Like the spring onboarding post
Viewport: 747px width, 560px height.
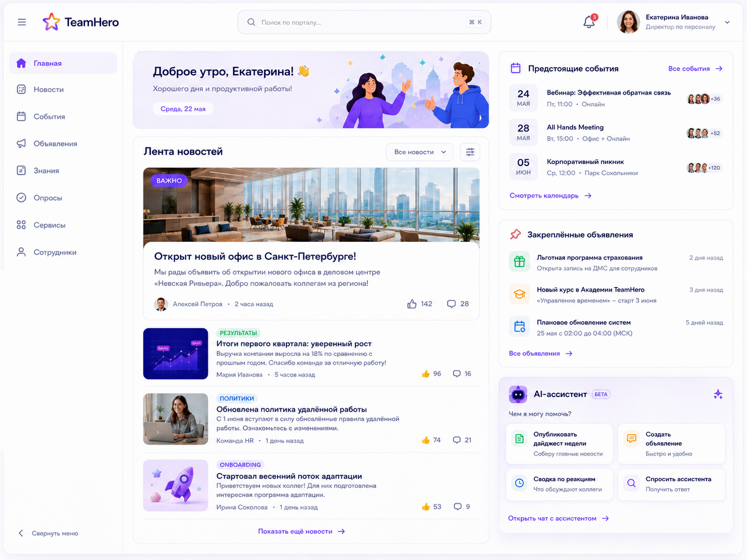426,507
